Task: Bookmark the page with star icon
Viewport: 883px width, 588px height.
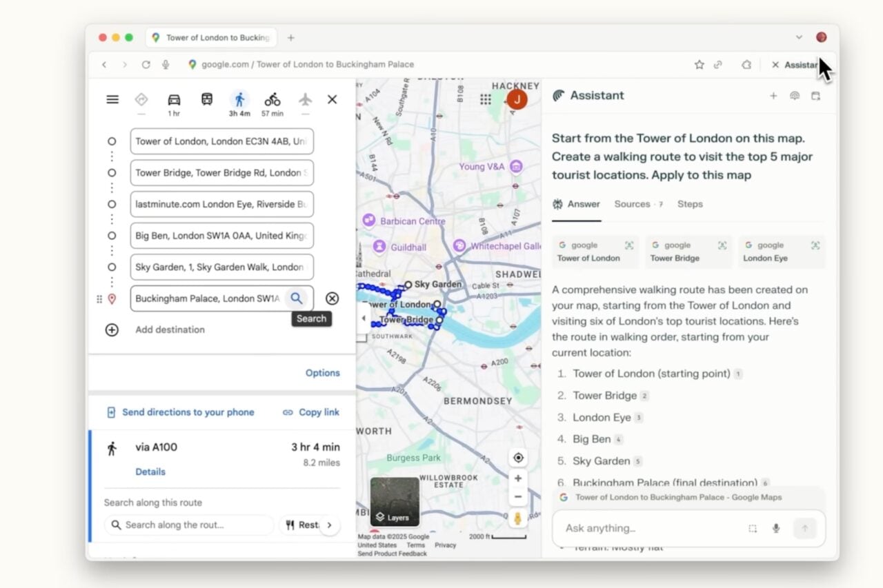Action: click(x=699, y=65)
